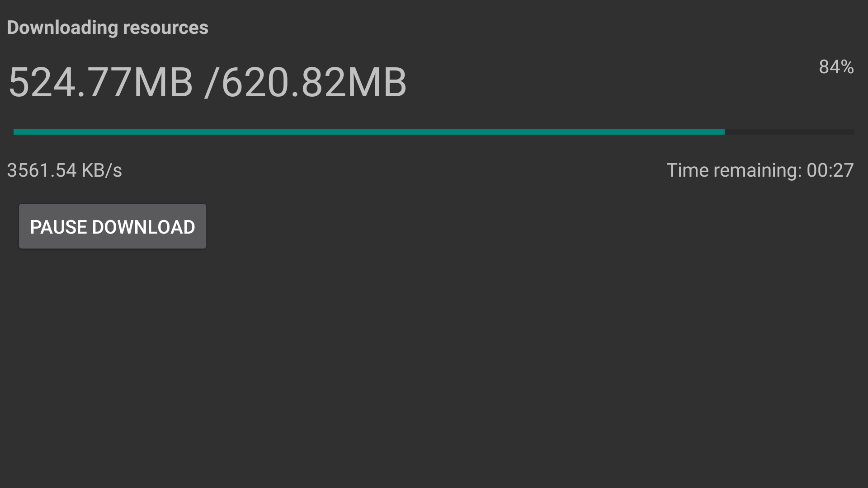Click the KB/s speed unit text

pos(102,170)
